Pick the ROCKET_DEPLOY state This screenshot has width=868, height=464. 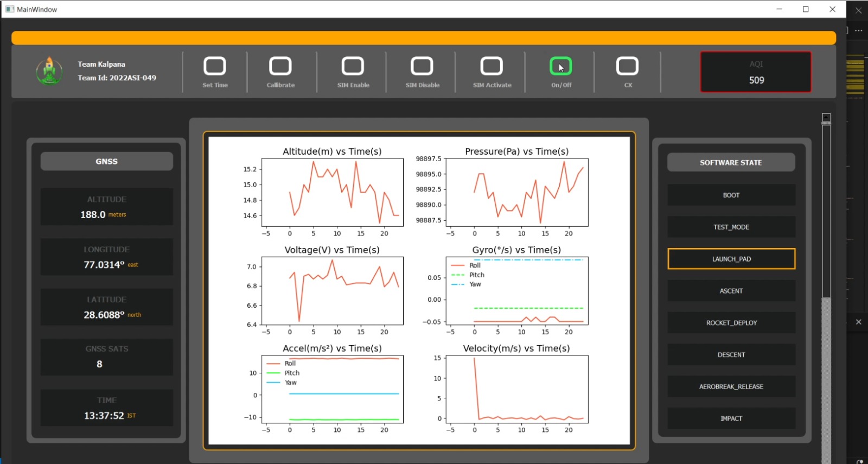pos(731,323)
